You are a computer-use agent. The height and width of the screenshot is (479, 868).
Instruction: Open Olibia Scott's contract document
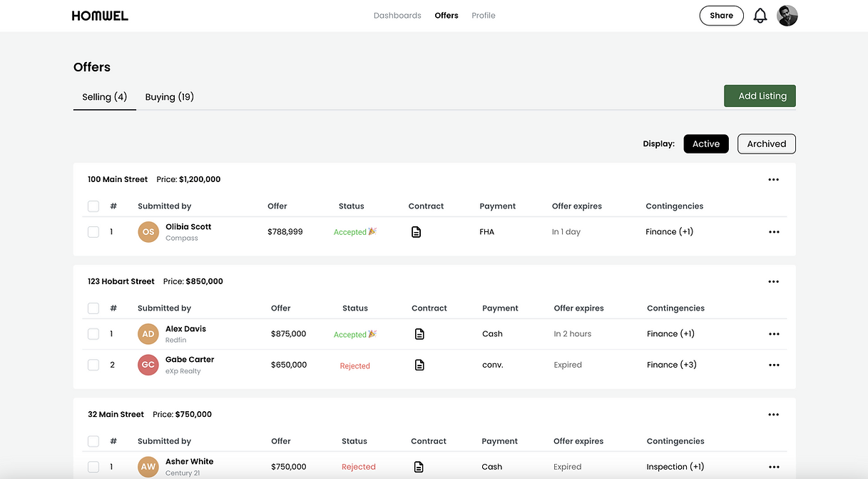pyautogui.click(x=417, y=232)
